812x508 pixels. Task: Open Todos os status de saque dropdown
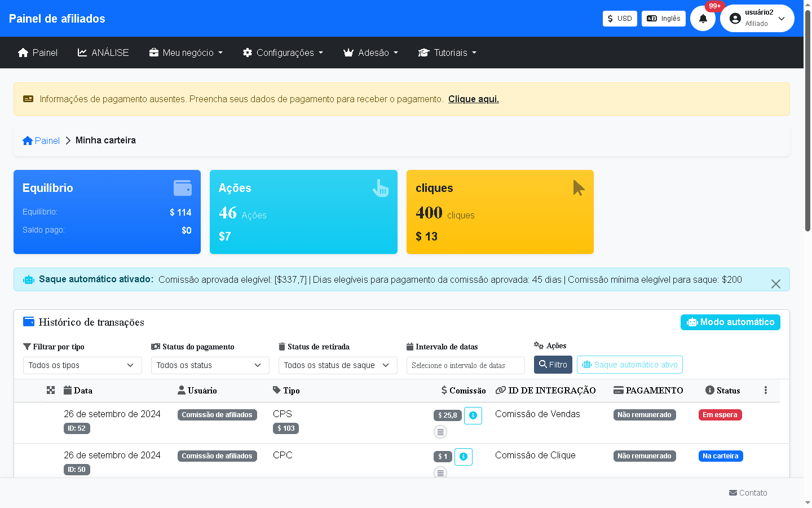tap(338, 365)
